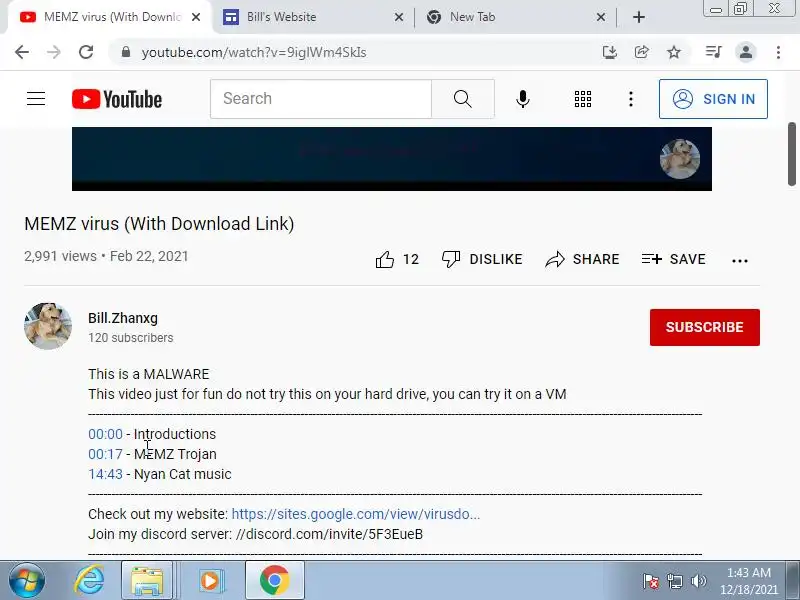Open network status tray icon

tap(675, 581)
